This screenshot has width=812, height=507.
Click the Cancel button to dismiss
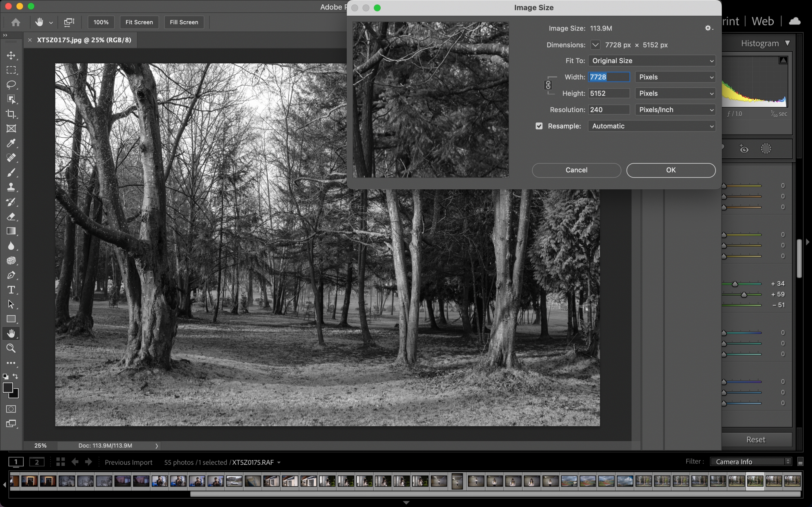(x=576, y=170)
